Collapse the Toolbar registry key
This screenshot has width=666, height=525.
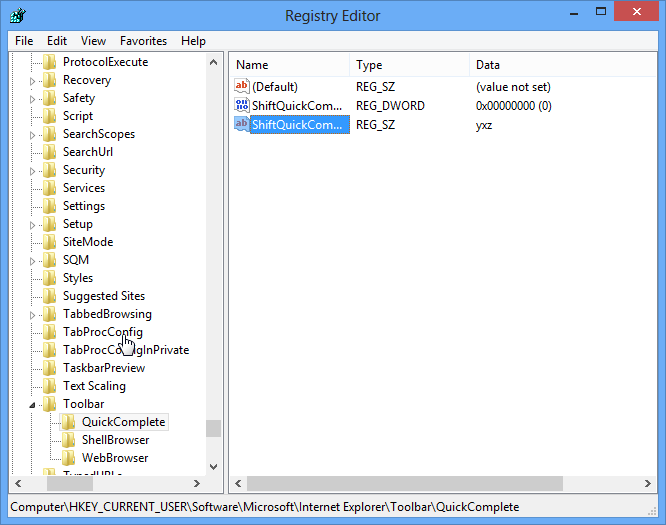[x=32, y=405]
